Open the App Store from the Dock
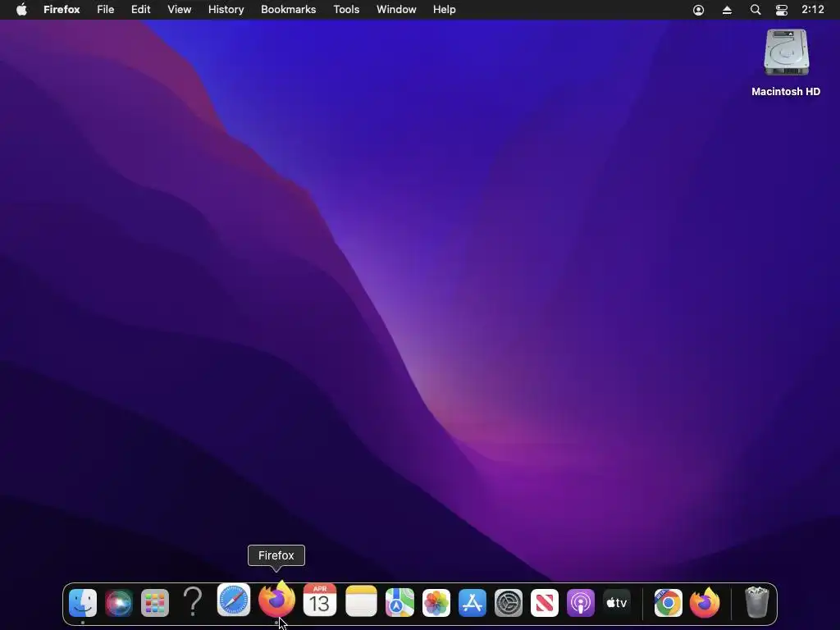 tap(472, 603)
